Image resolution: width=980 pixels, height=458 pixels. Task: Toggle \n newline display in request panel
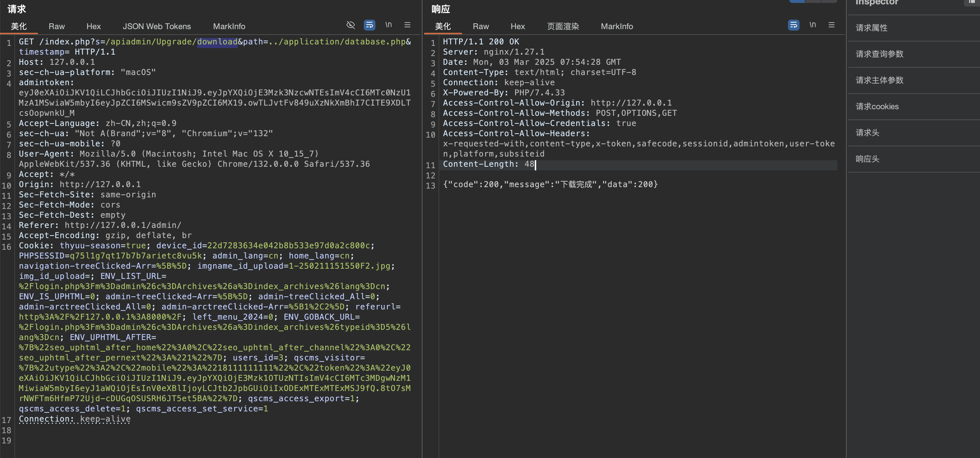pyautogui.click(x=389, y=25)
